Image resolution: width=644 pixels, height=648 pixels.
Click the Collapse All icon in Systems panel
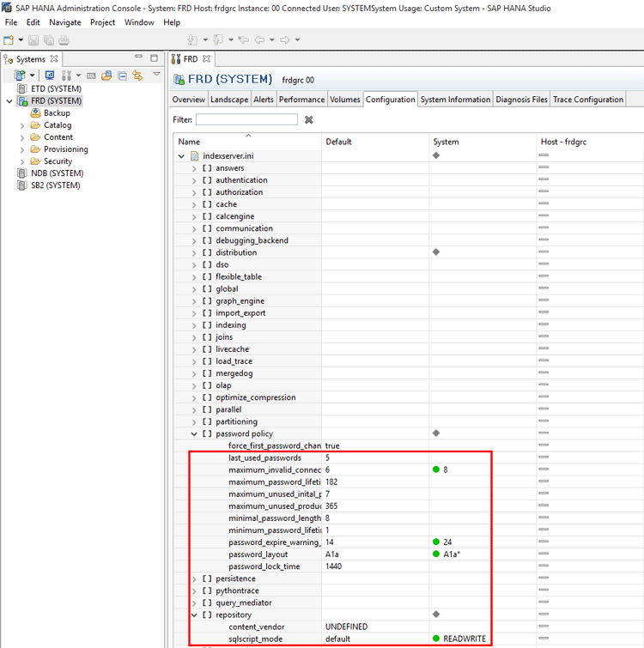(x=122, y=76)
